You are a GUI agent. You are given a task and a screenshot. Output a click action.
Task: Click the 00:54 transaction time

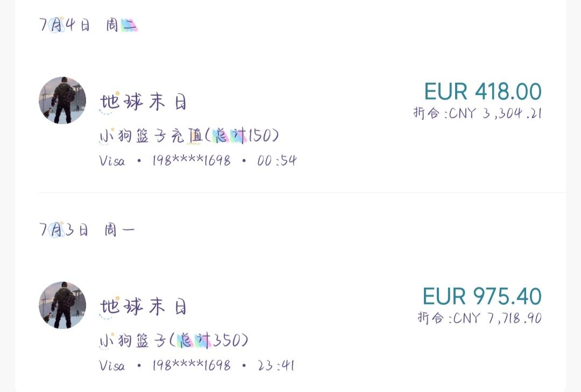point(277,161)
